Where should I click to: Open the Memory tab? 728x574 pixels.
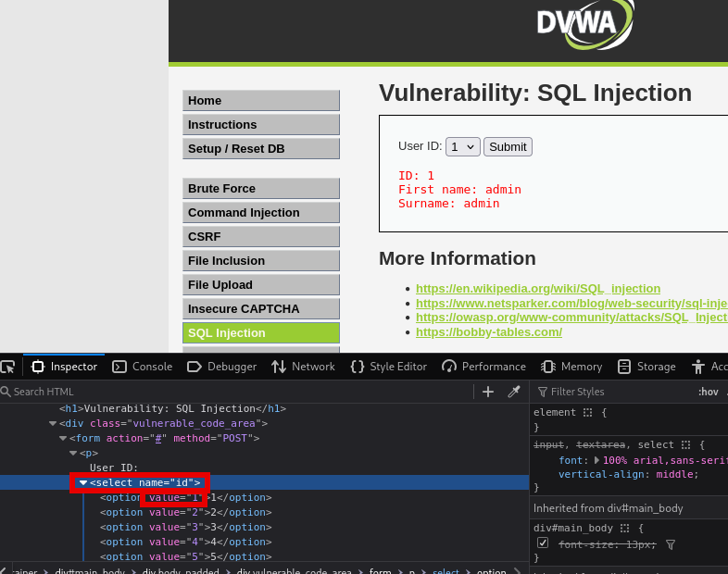point(571,367)
